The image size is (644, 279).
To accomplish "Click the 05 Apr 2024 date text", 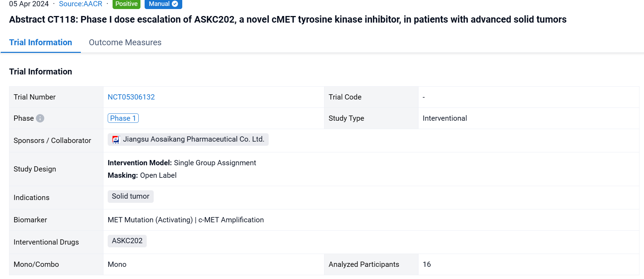I will pos(29,4).
